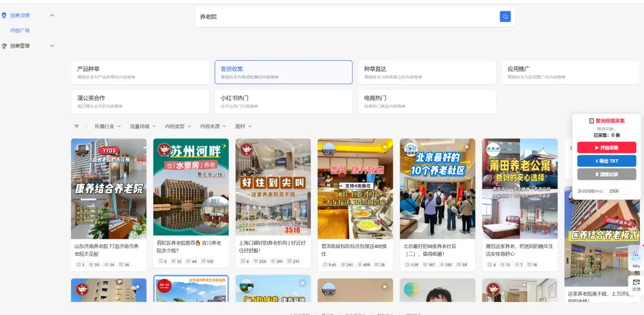Click like heart icon on 山东济南养老院 card

point(91,264)
